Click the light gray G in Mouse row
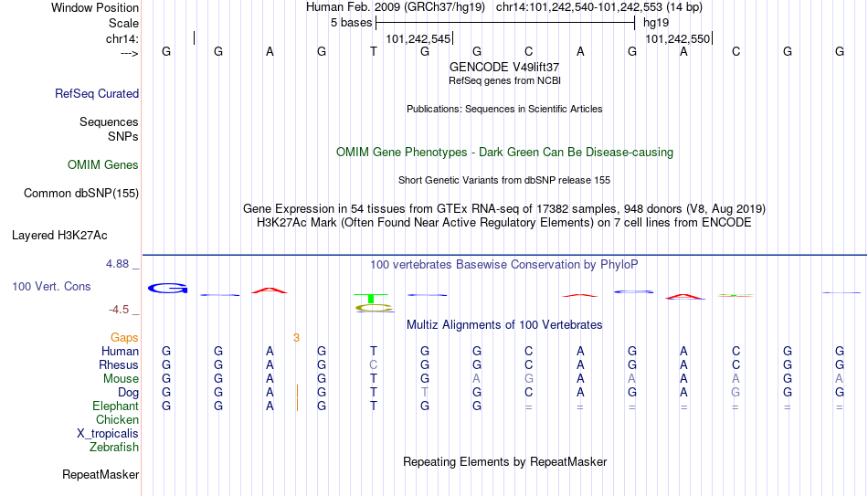 529,379
